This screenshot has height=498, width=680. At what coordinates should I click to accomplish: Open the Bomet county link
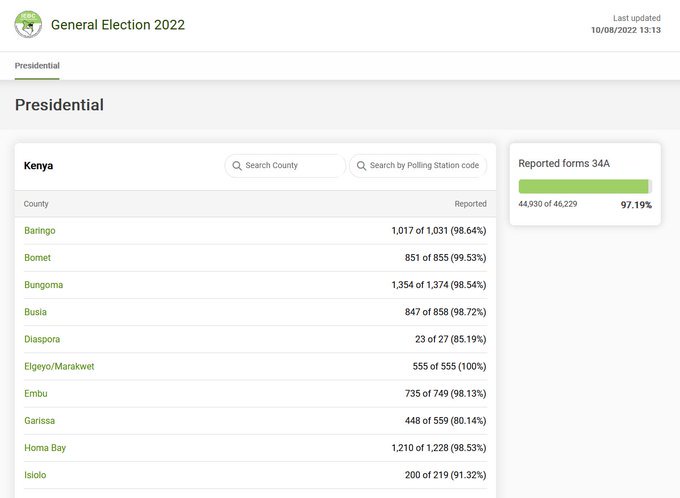tap(37, 258)
